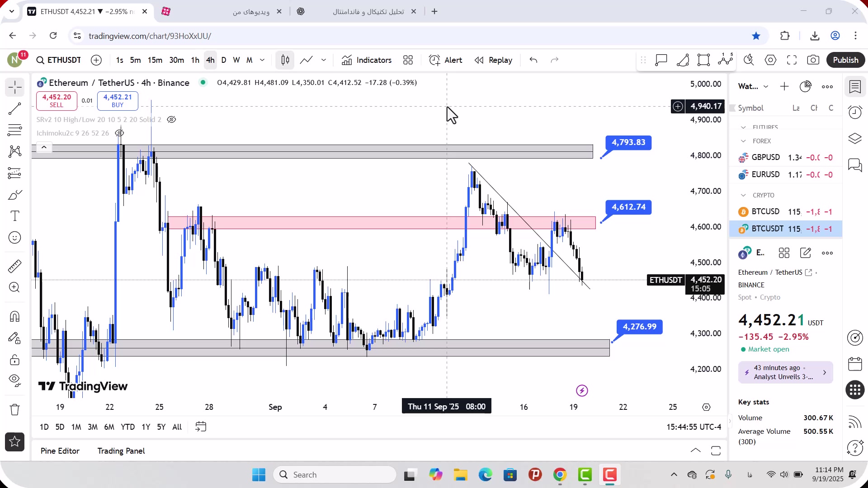Undo the last chart action

tap(533, 60)
